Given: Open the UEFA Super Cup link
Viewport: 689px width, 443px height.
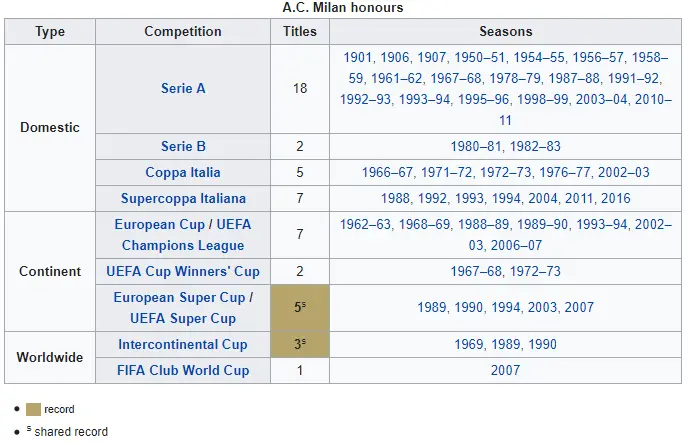Looking at the screenshot, I should pyautogui.click(x=183, y=318).
